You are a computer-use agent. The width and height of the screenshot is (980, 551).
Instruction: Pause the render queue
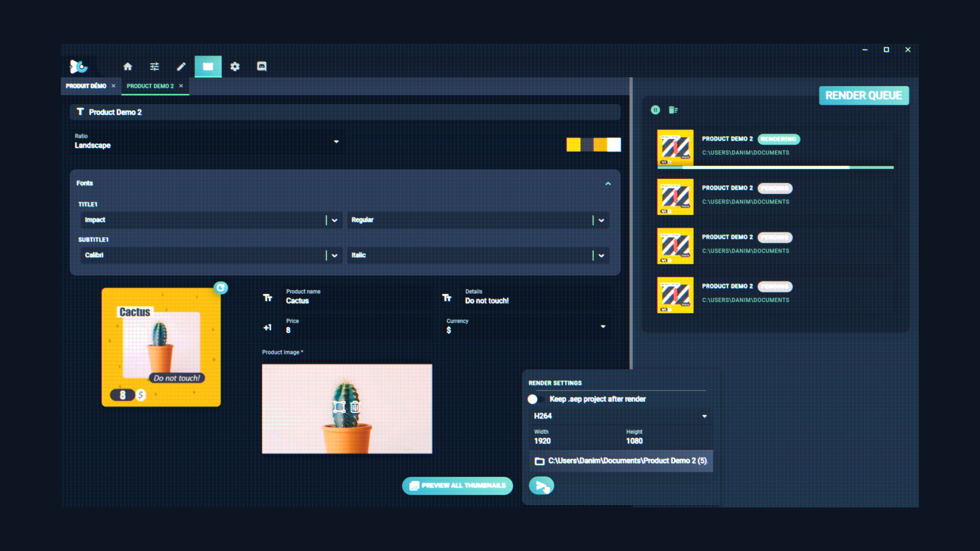[655, 110]
